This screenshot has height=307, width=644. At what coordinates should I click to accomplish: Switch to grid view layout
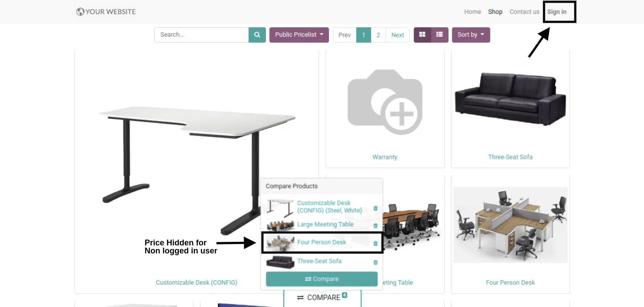tap(422, 35)
